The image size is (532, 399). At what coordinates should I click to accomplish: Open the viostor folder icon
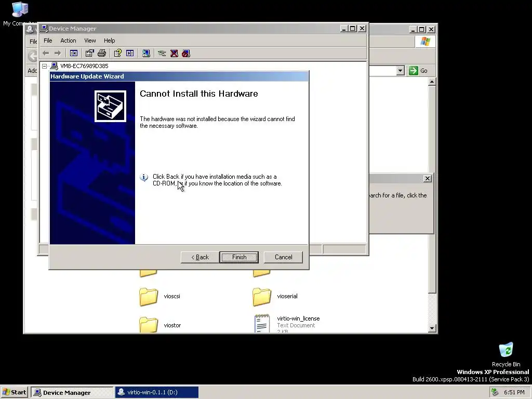point(148,325)
